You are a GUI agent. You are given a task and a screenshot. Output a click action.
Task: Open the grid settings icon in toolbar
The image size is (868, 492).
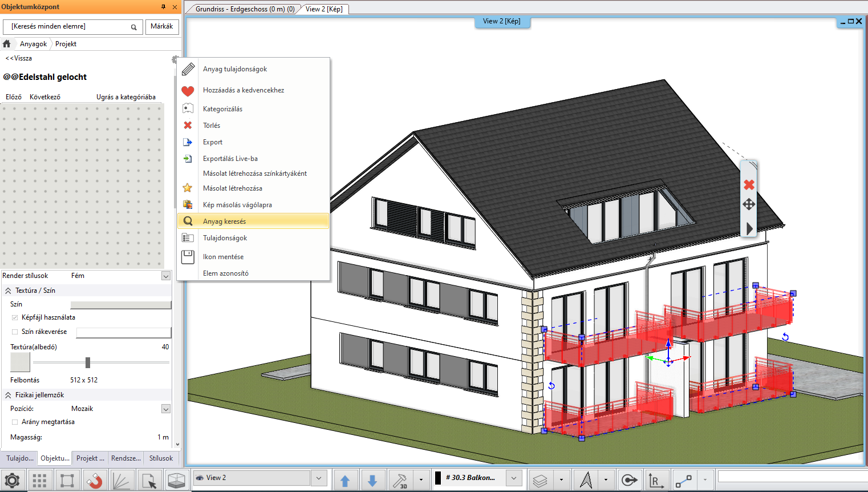[39, 481]
